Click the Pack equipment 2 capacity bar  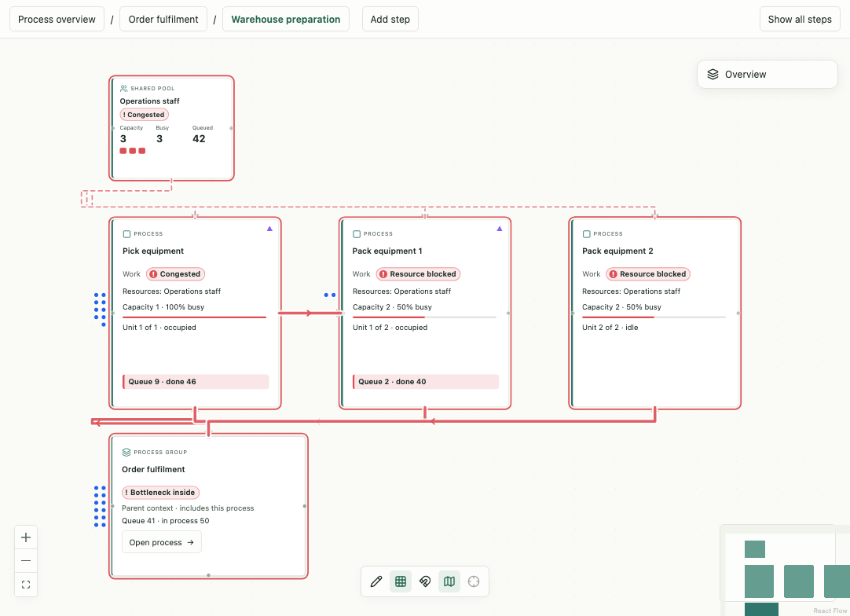click(x=654, y=317)
